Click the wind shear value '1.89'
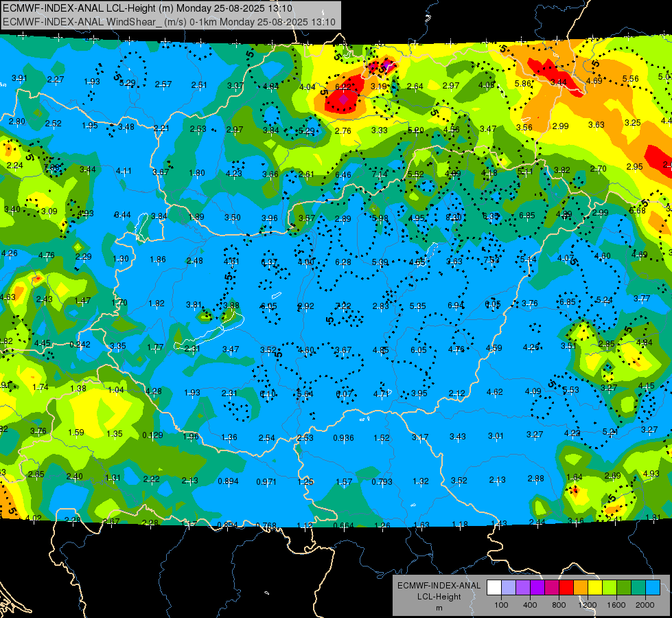672x618 pixels. click(x=196, y=216)
